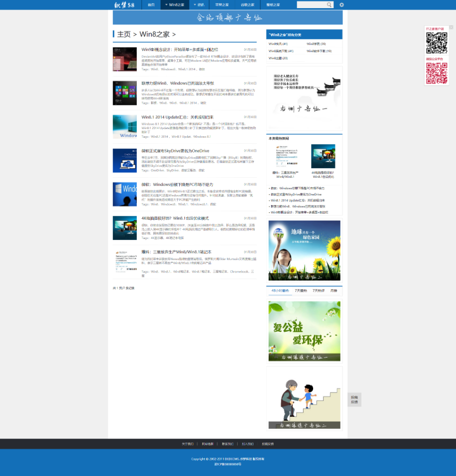Open footer link 联系我们
This screenshot has height=476, width=456.
coord(227,444)
